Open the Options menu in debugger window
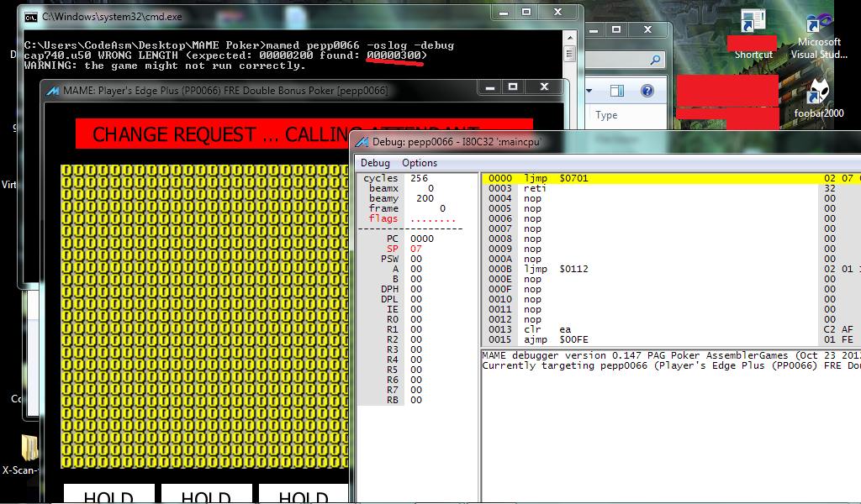This screenshot has width=861, height=504. (x=420, y=163)
